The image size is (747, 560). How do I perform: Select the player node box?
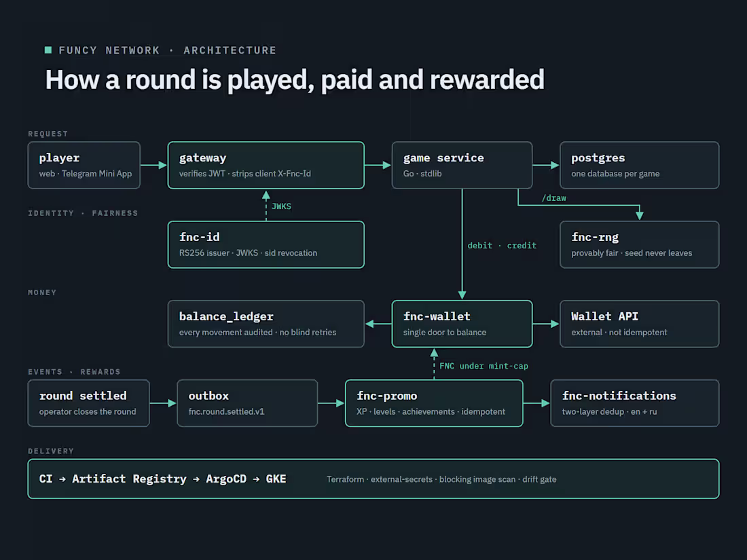tap(84, 165)
